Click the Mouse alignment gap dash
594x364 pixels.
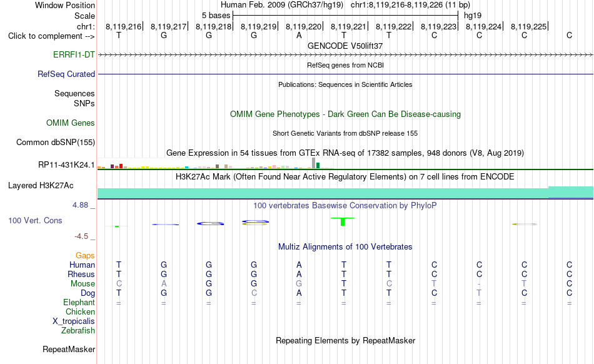pos(479,284)
